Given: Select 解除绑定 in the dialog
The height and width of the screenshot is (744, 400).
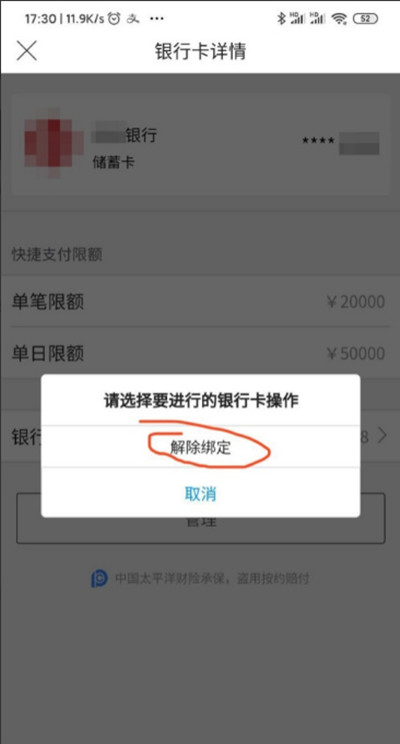Looking at the screenshot, I should point(200,447).
